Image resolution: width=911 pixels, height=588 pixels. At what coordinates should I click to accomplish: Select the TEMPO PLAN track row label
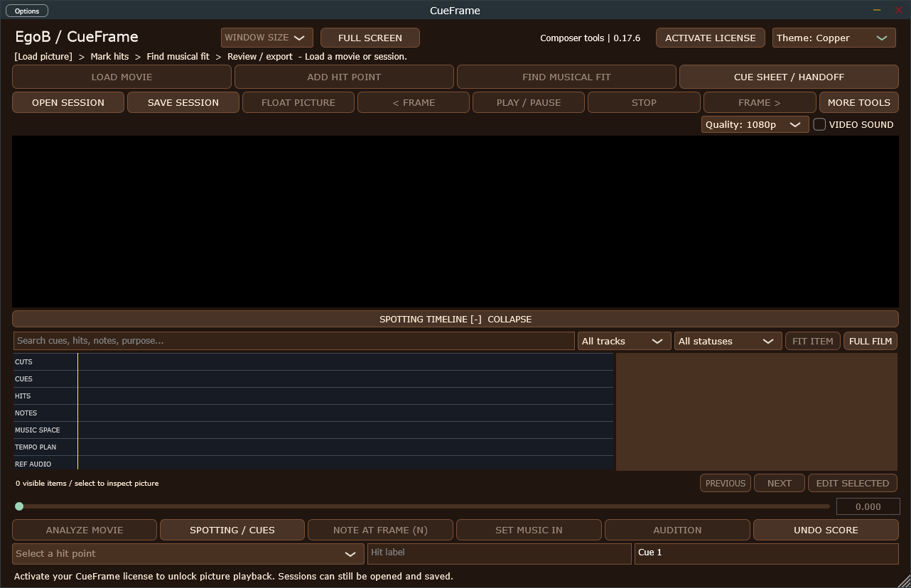tap(36, 447)
